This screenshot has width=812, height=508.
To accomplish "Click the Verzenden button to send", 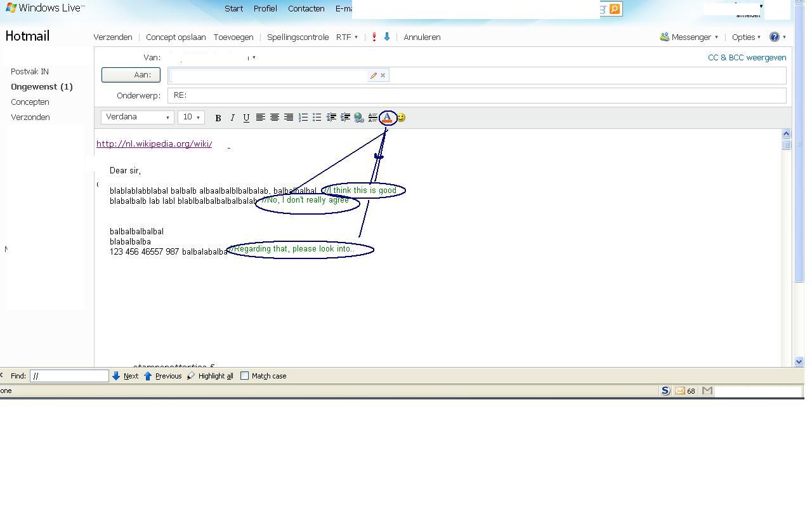I will tap(113, 37).
